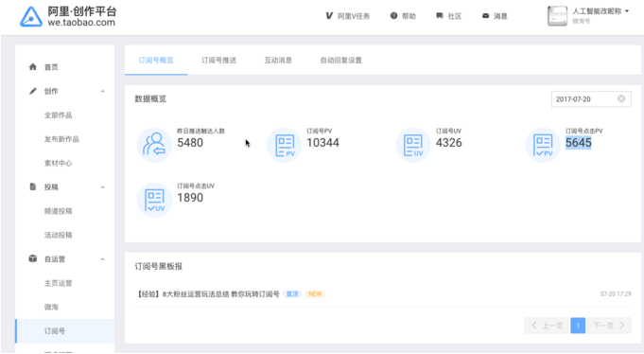Collapse the 投稿 sidebar section chevron
644x354 pixels.
pyautogui.click(x=103, y=187)
